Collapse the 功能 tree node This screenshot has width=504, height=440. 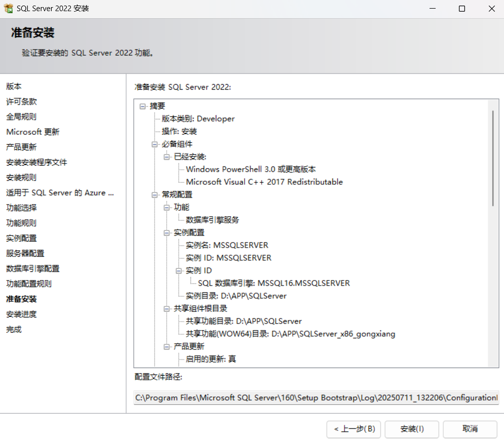[x=167, y=208]
